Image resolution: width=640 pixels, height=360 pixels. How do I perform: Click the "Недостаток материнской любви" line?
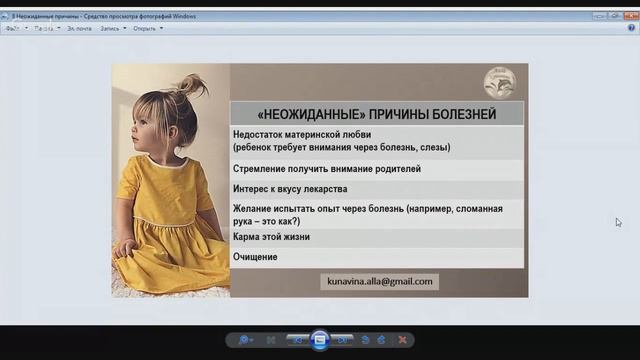tap(302, 134)
